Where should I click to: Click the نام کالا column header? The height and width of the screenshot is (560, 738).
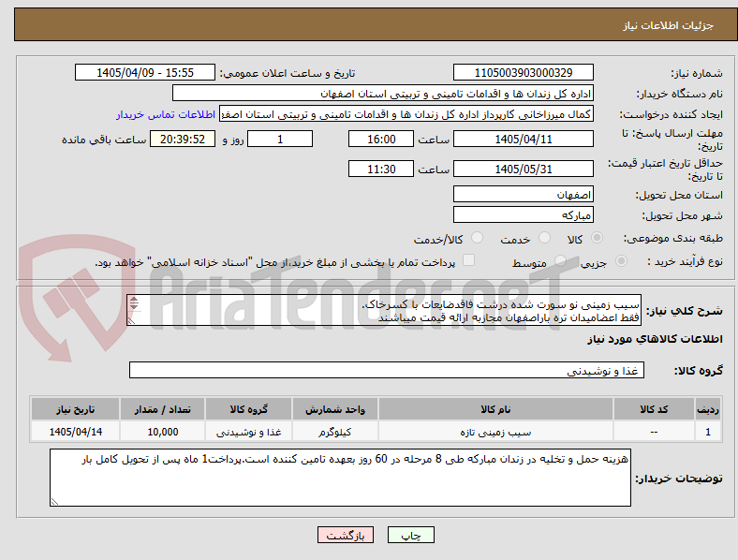click(495, 409)
